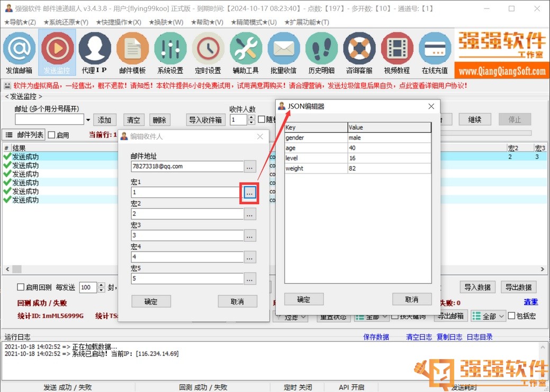Screen dimensions: 550x392
Task: Click the 宏3 input field
Action: (x=187, y=235)
